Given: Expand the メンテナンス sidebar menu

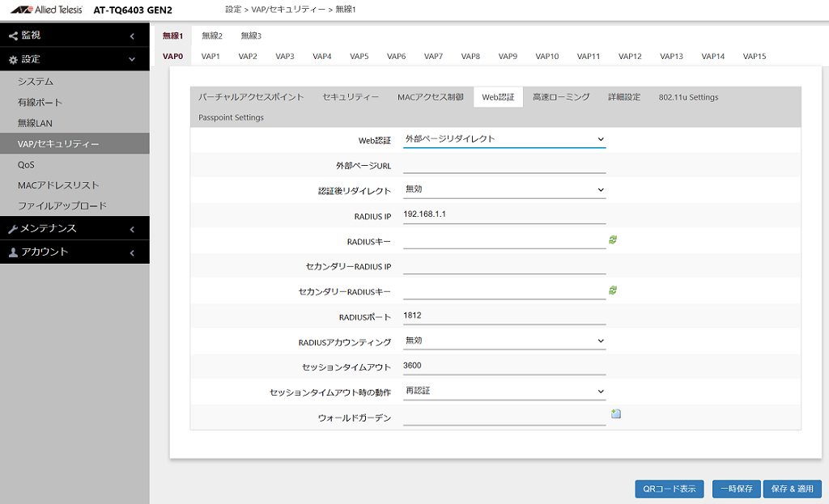Looking at the screenshot, I should click(x=74, y=228).
